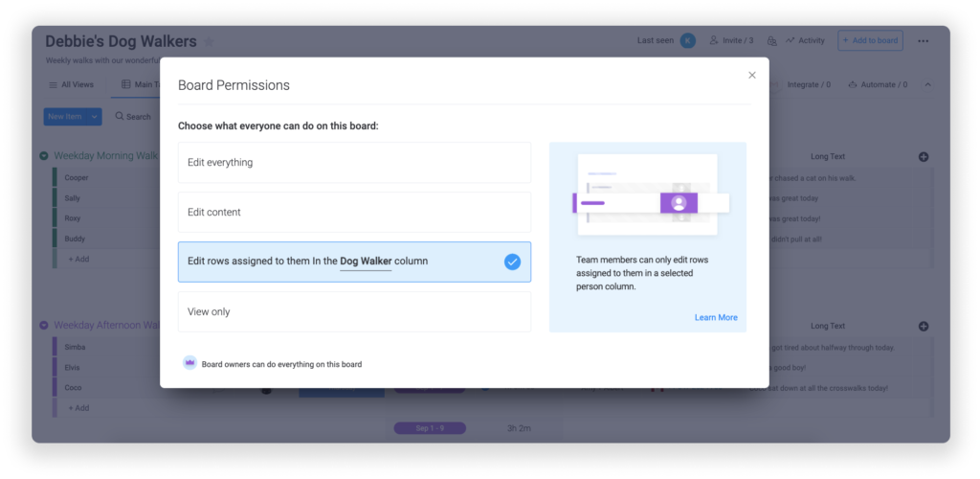Close the Board Permissions dialog
This screenshot has height=479, width=980.
click(751, 76)
